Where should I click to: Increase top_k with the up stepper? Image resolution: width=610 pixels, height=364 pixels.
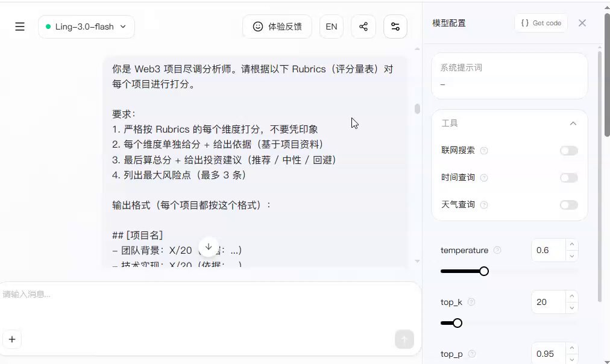click(x=572, y=296)
